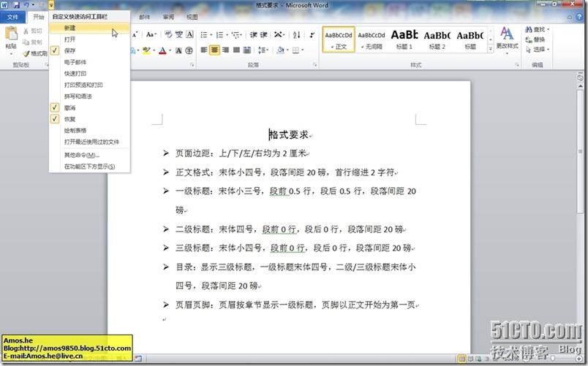The height and width of the screenshot is (366, 588).
Task: Select 在功能区下方显示(S) menu entry
Action: tap(90, 167)
